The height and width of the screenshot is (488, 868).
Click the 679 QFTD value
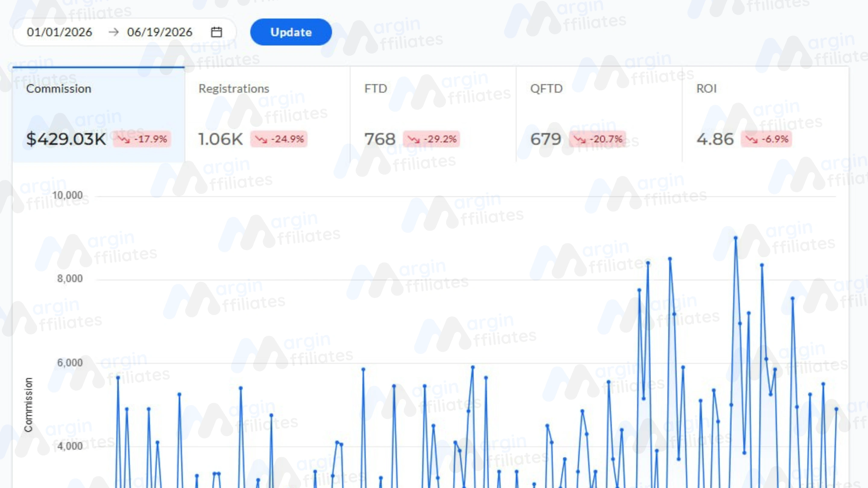546,139
